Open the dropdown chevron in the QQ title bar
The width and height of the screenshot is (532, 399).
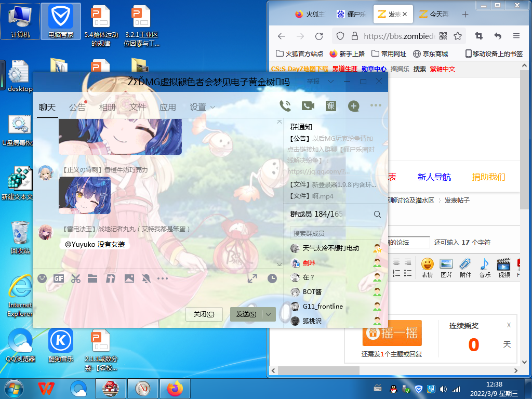tap(330, 82)
